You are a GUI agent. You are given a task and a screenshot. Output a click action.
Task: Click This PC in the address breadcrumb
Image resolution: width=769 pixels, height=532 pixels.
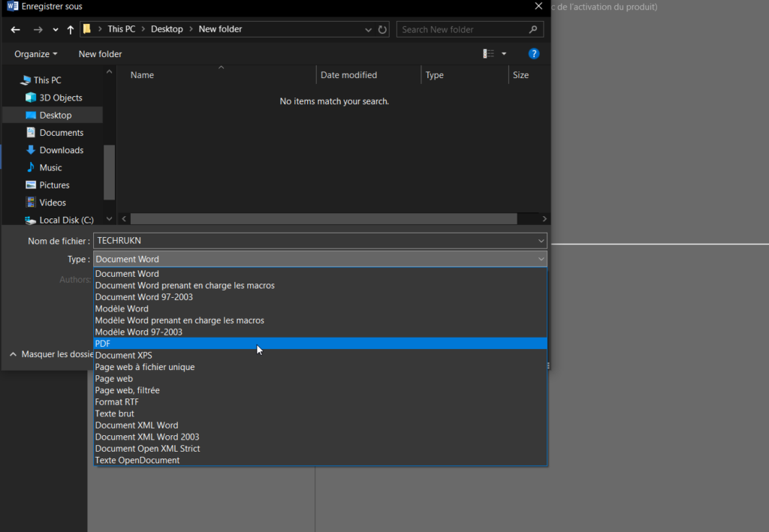tap(121, 29)
